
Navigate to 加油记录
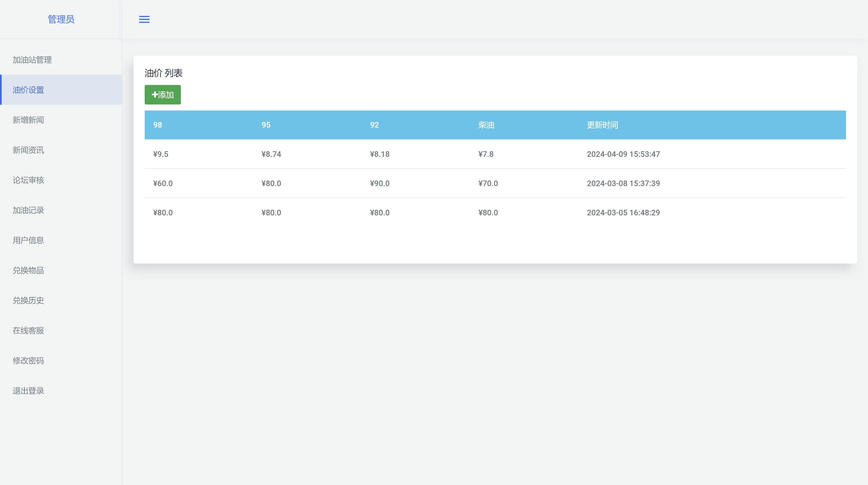click(x=61, y=210)
